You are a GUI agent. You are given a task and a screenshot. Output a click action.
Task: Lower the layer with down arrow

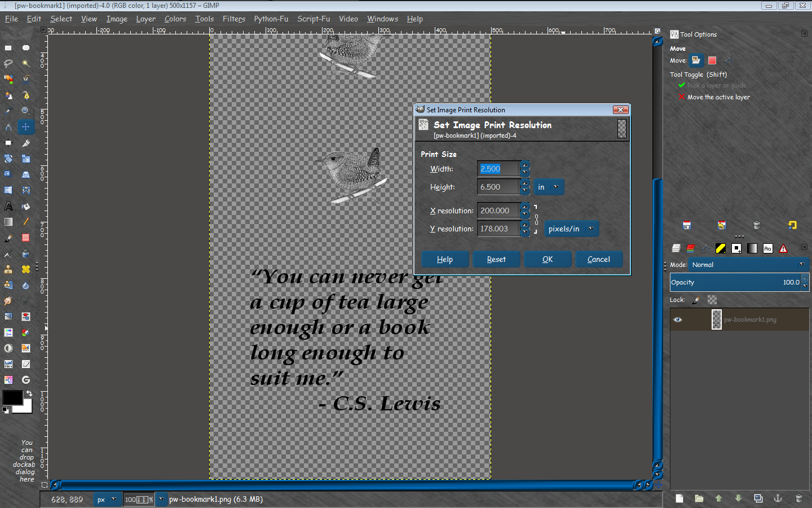tap(738, 498)
